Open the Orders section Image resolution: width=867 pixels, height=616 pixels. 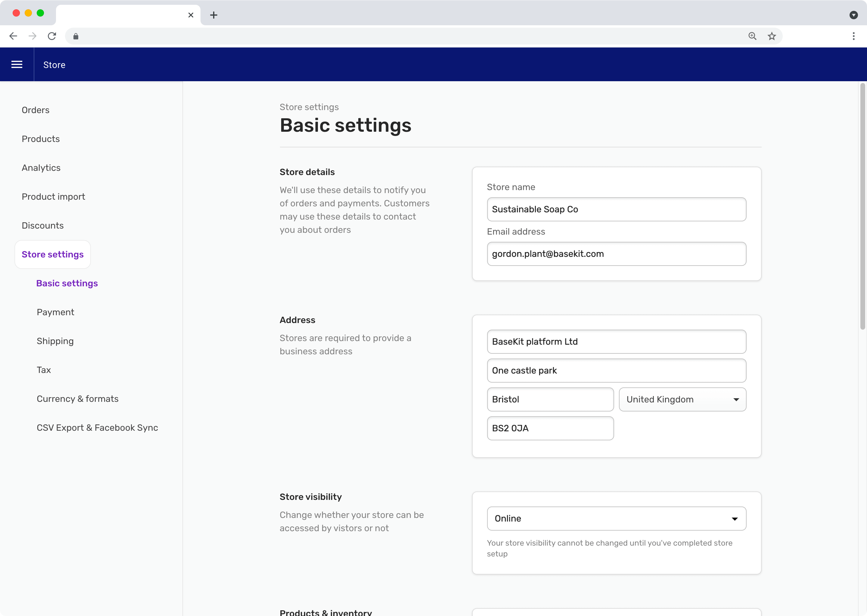pos(35,109)
